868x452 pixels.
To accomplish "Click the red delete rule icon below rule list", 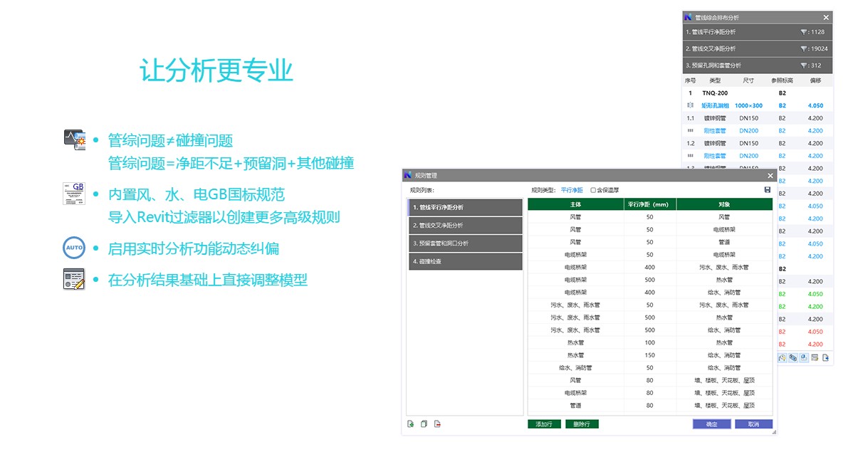I will (437, 424).
